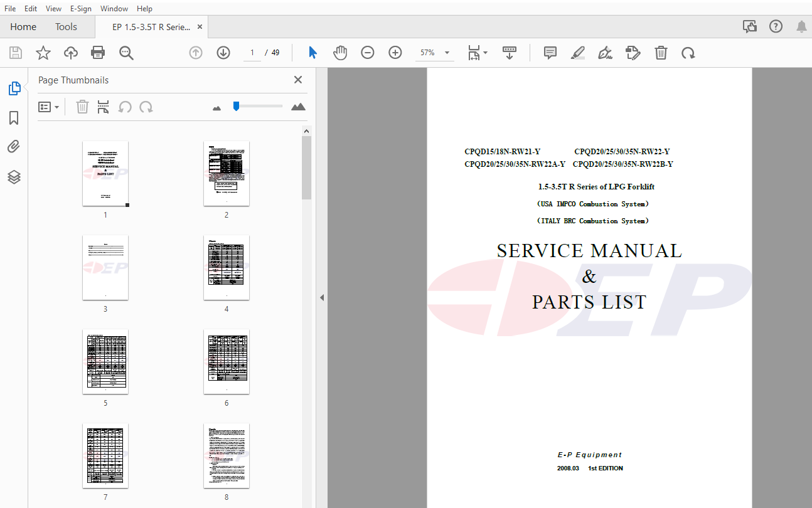Open the Bookmarks panel icon
The height and width of the screenshot is (508, 812).
(x=14, y=118)
